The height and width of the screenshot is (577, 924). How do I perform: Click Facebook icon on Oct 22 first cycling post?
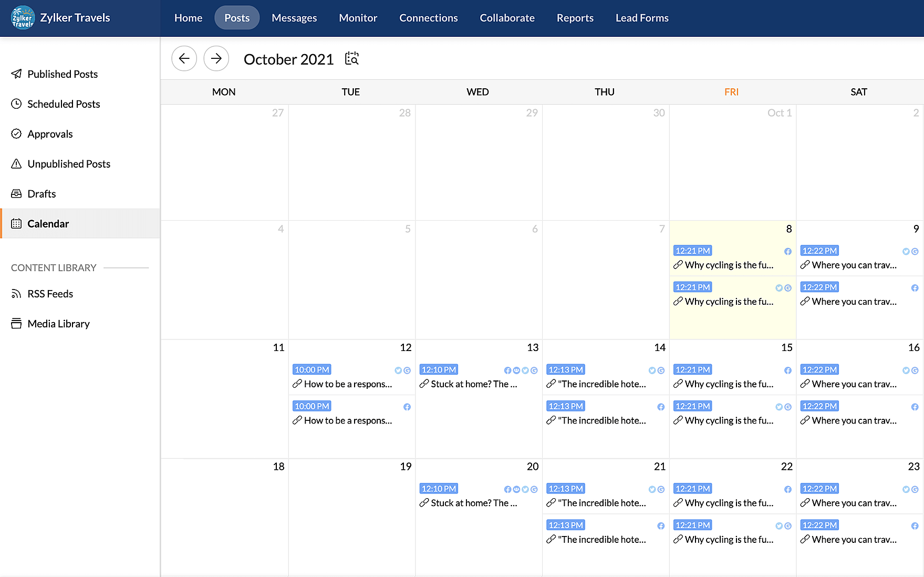(x=788, y=490)
